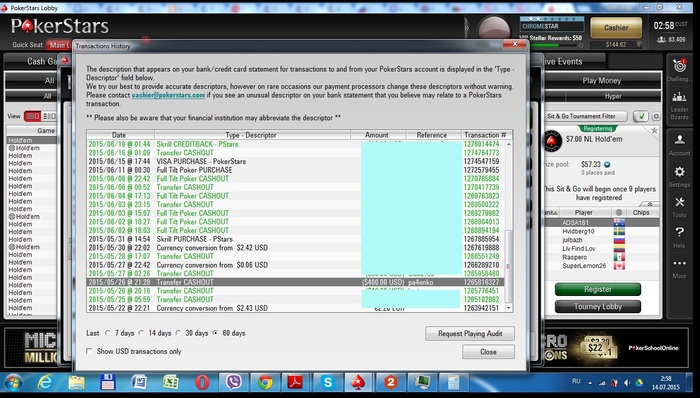Select the 14 days radio button
The height and width of the screenshot is (398, 700).
[141, 333]
